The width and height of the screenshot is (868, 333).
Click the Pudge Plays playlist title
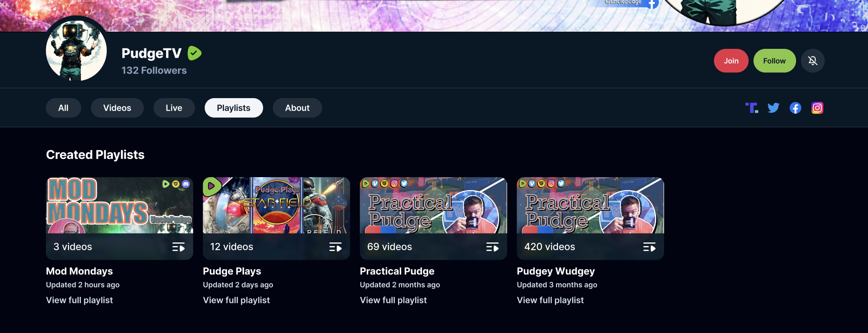pyautogui.click(x=232, y=271)
